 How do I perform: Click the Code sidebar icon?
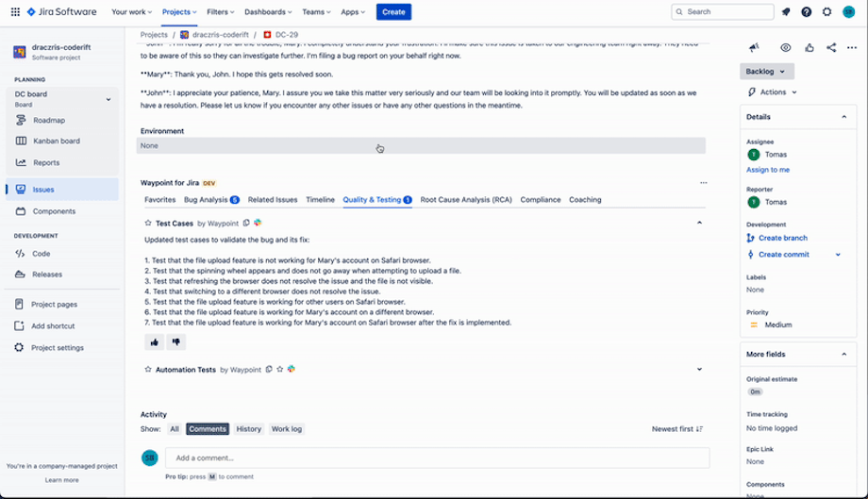(20, 254)
